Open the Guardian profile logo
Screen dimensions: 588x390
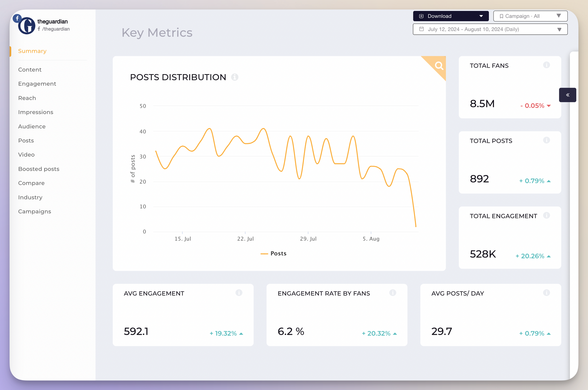pos(27,26)
